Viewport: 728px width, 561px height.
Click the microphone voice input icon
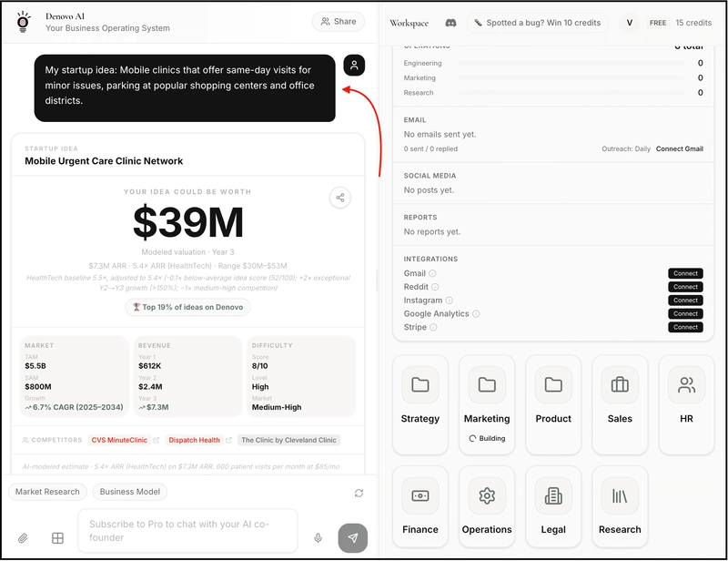click(318, 538)
